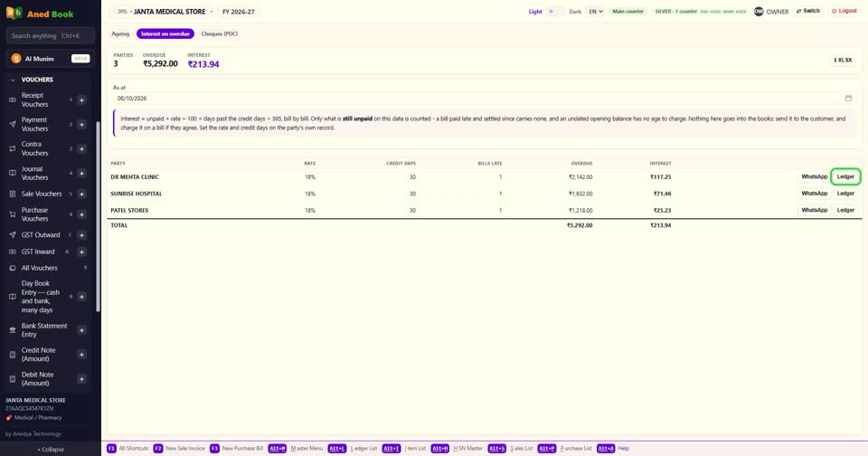Viewport: 868px width, 456px height.
Task: Open Ledger List from footer shortcuts
Action: point(353,448)
